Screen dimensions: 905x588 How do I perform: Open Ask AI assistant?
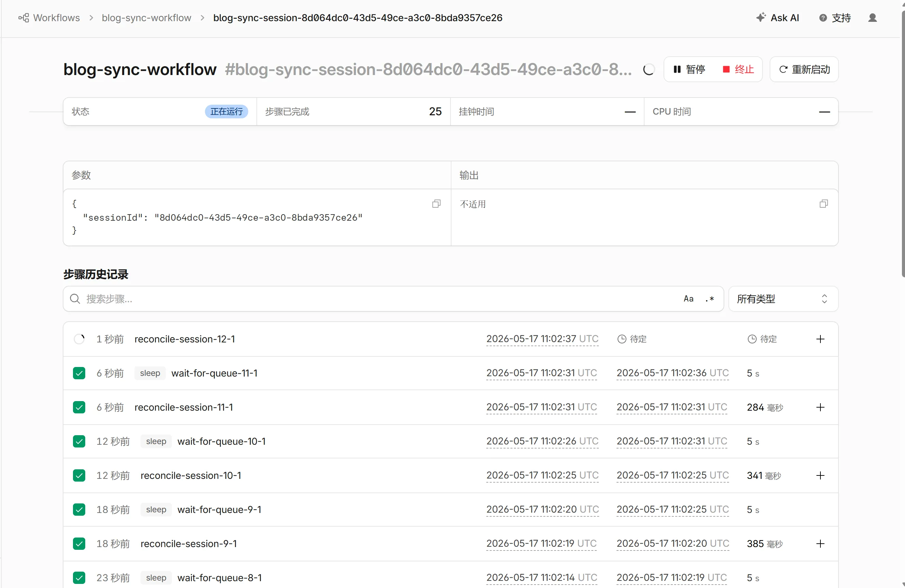[x=777, y=18]
